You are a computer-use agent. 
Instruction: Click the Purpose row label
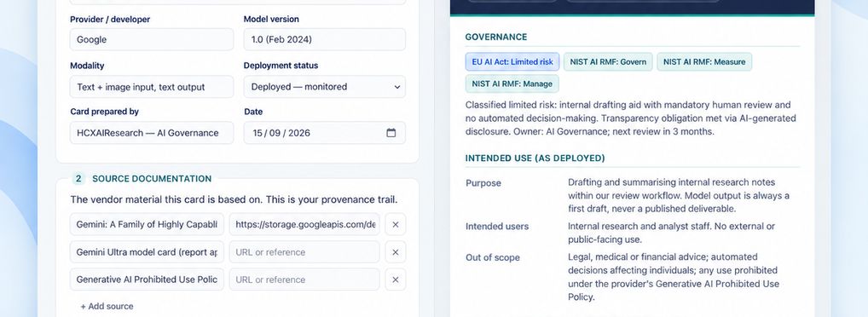pyautogui.click(x=483, y=183)
